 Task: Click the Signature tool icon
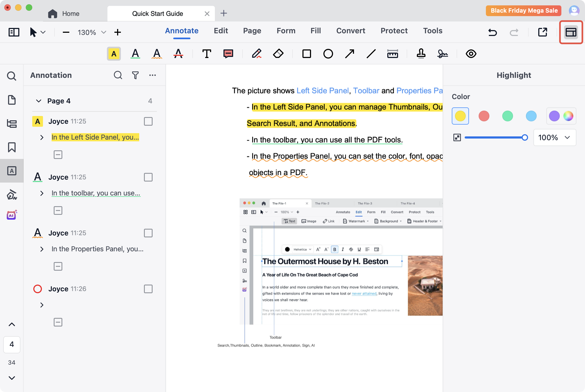(x=442, y=54)
